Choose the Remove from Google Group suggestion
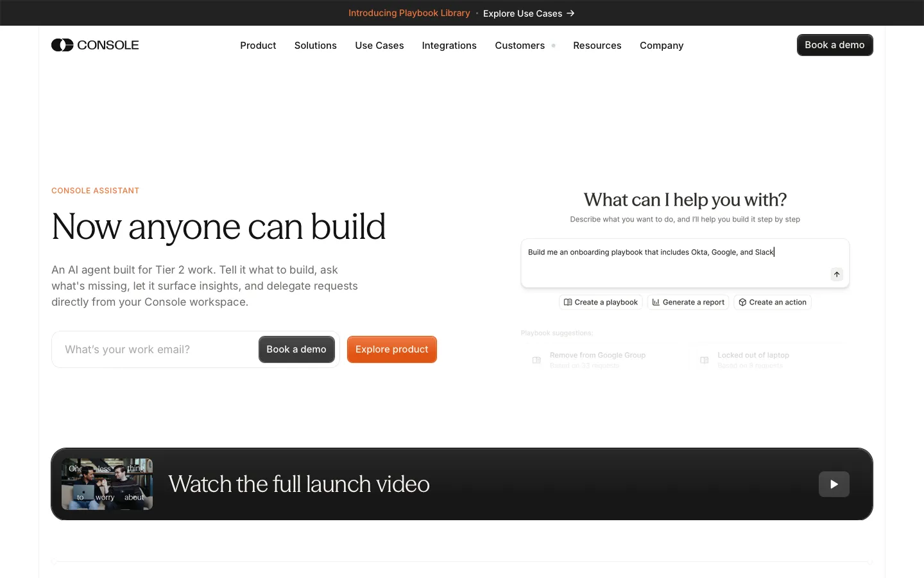This screenshot has height=578, width=924. pos(597,360)
